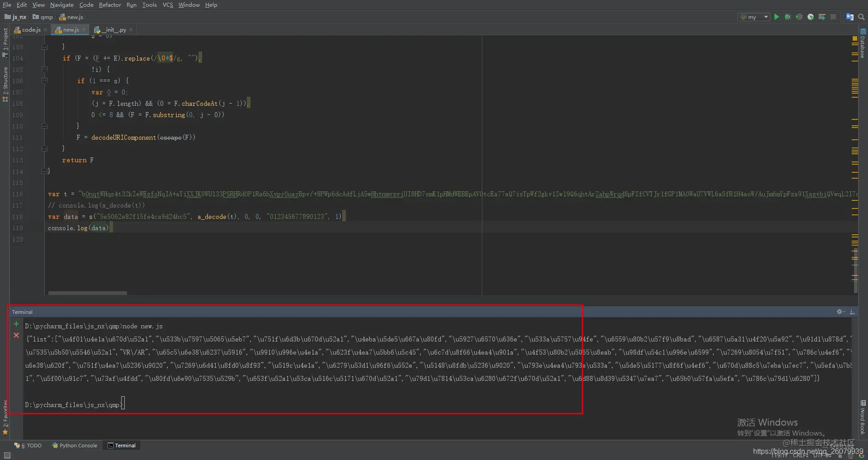The width and height of the screenshot is (868, 460).
Task: Click the editor horizontal scrollbar thumb
Action: click(x=88, y=293)
